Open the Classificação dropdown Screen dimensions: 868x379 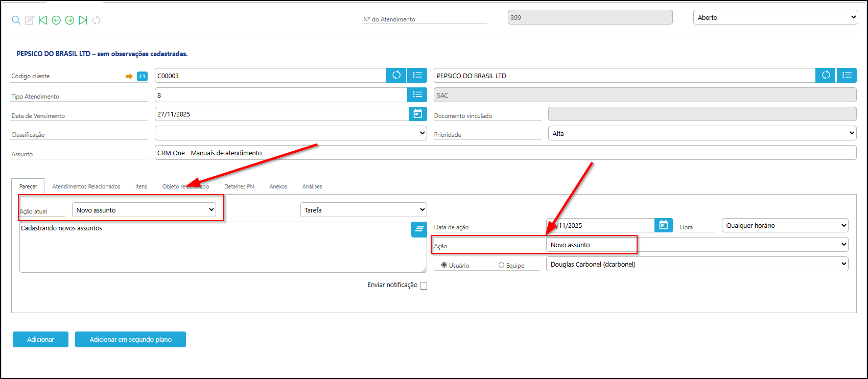pyautogui.click(x=291, y=133)
